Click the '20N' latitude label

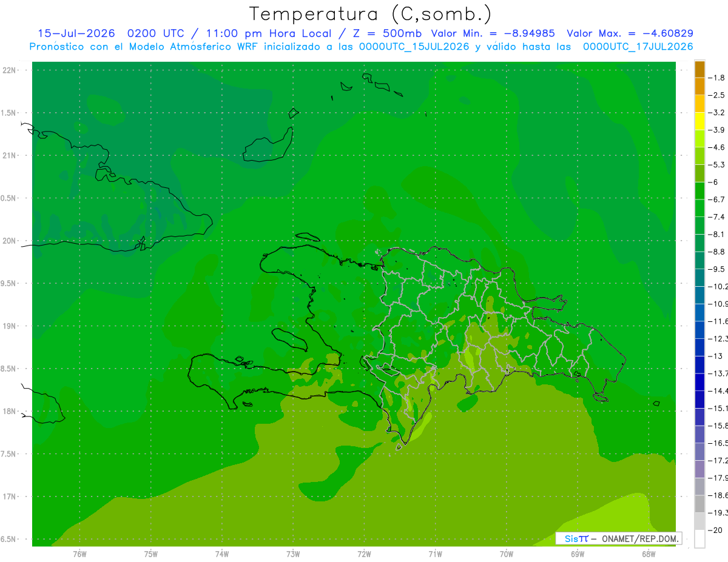tap(10, 241)
